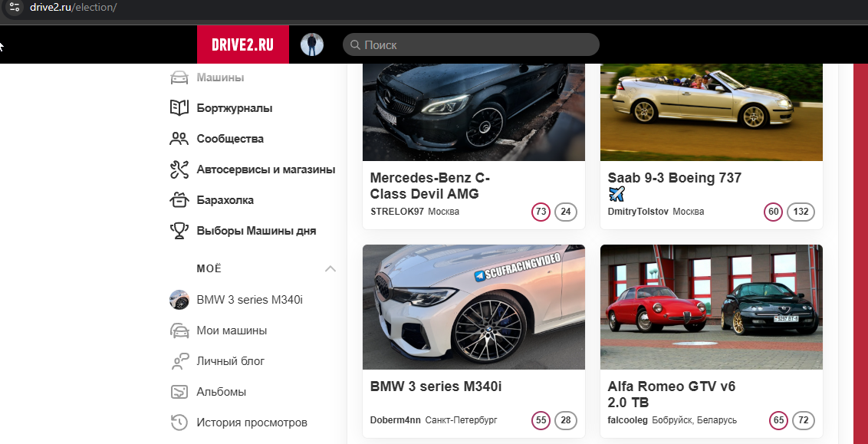Click the Москва text beside DmitryTolstov

[688, 212]
